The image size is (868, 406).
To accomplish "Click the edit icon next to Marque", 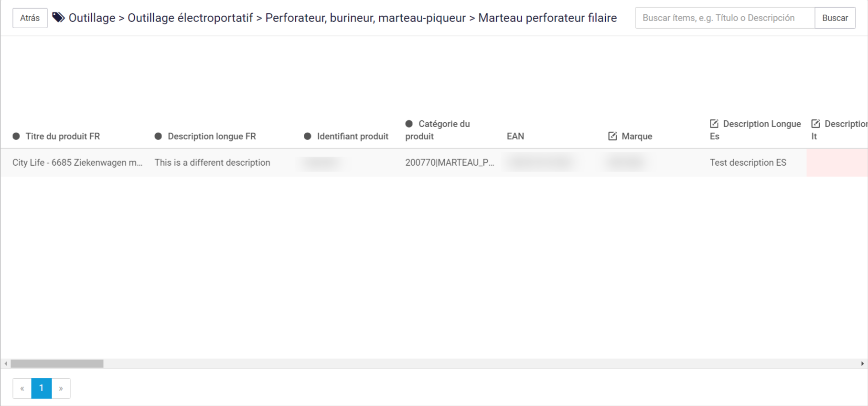I will pyautogui.click(x=612, y=136).
